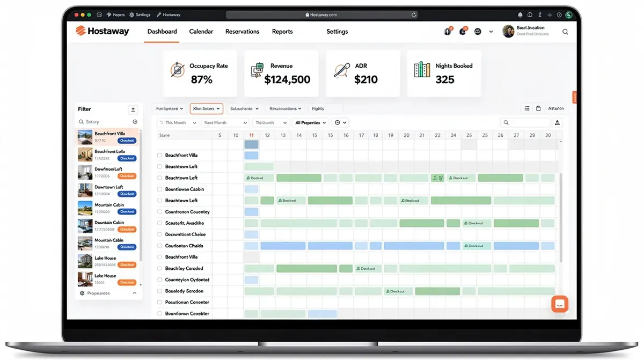This screenshot has height=360, width=644.
Task: Tick checkbox for Bountiowan Caabin row
Action: (x=159, y=189)
